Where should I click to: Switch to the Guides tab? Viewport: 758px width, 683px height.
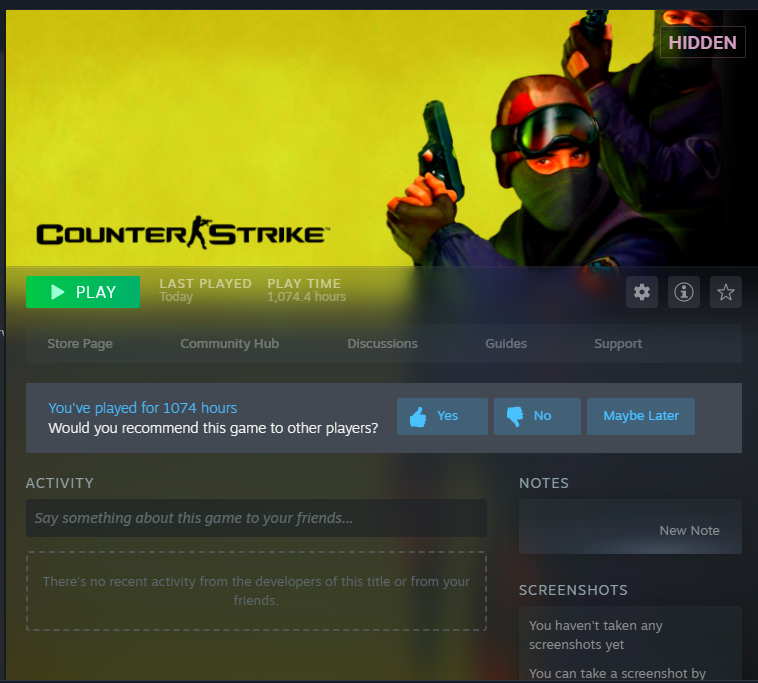[x=506, y=344]
